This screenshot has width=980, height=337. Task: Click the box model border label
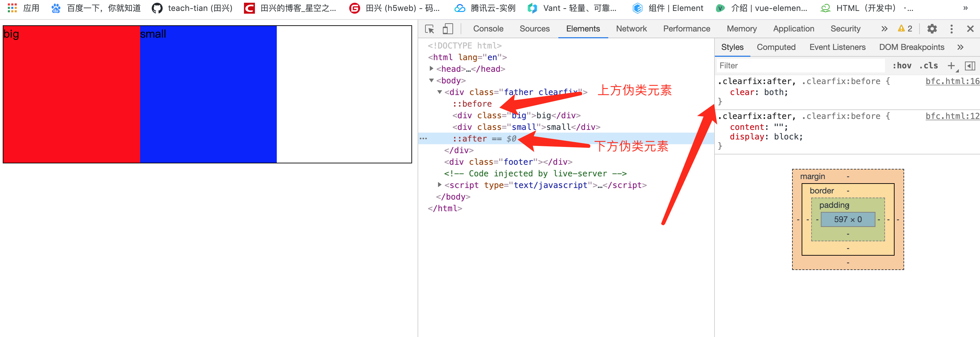coord(821,191)
